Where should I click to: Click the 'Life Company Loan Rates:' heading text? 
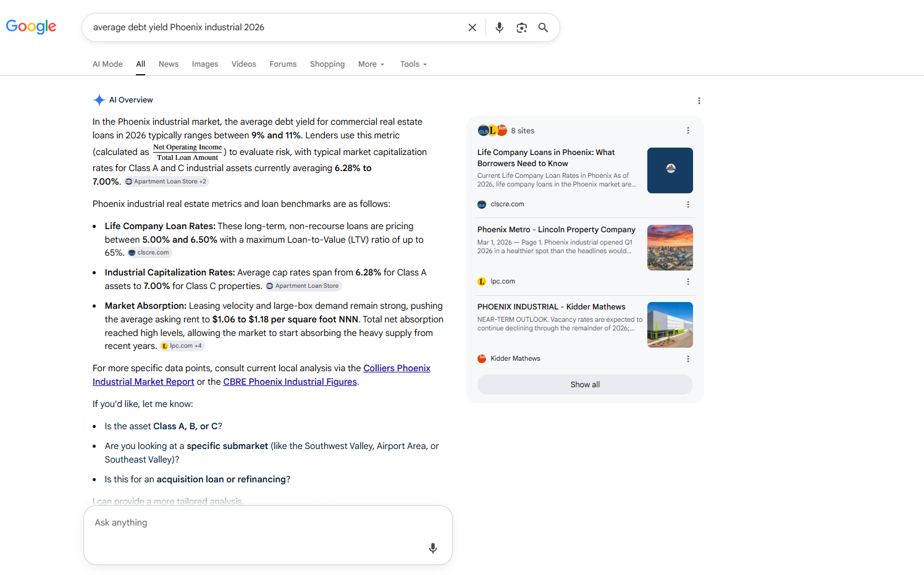click(x=160, y=226)
